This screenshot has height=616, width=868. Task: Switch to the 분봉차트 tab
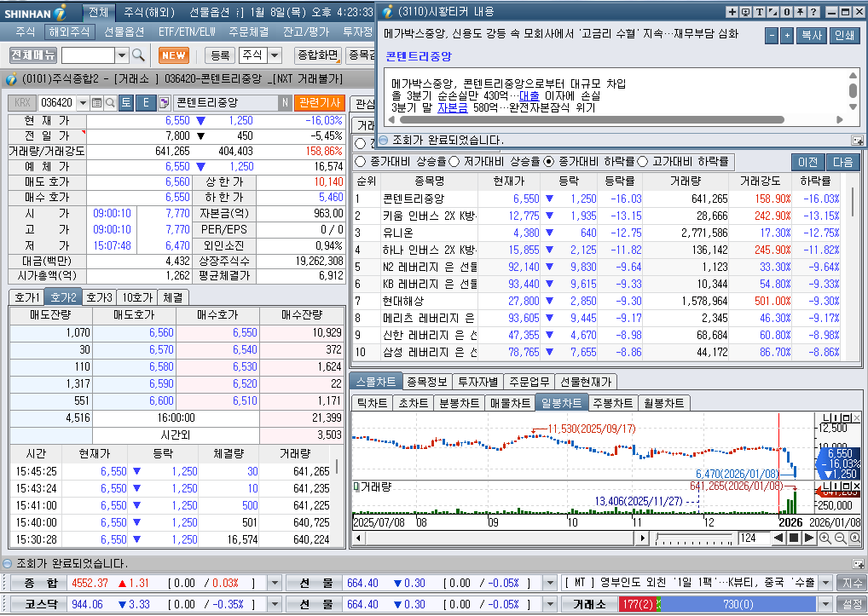coord(459,402)
